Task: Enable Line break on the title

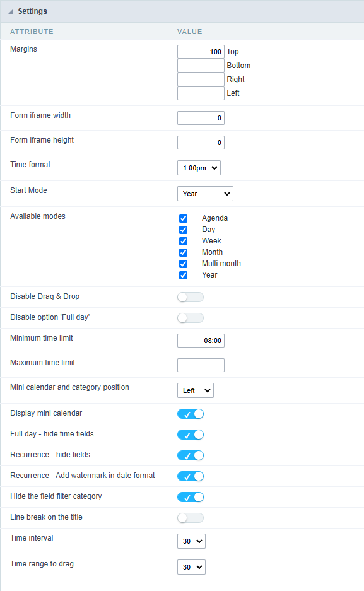Action: tap(190, 517)
